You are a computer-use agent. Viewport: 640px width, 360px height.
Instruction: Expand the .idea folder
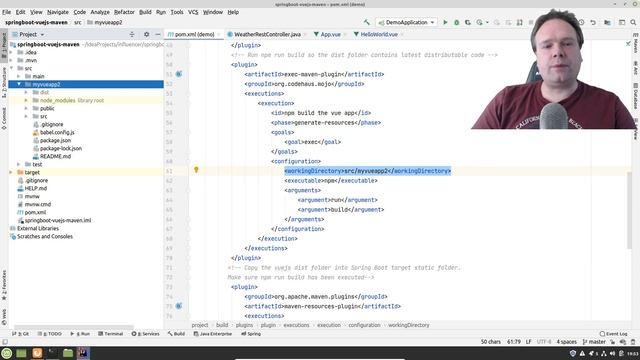[11, 52]
